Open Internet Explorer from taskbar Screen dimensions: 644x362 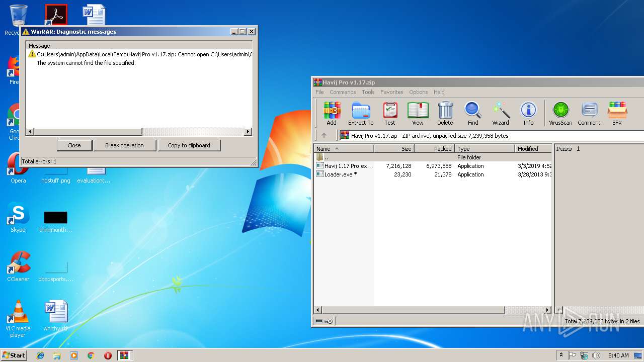(40, 355)
